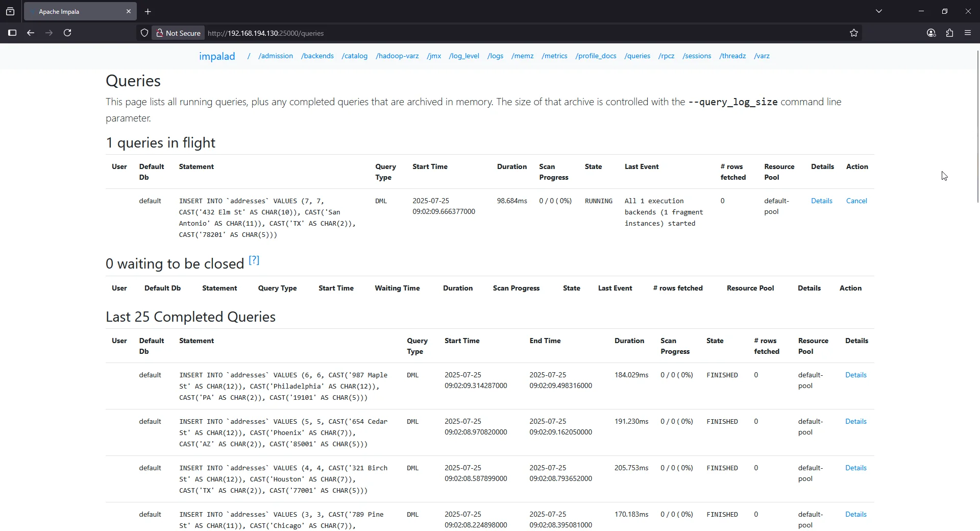
Task: Open the Firefox application menu hamburger icon
Action: 968,33
